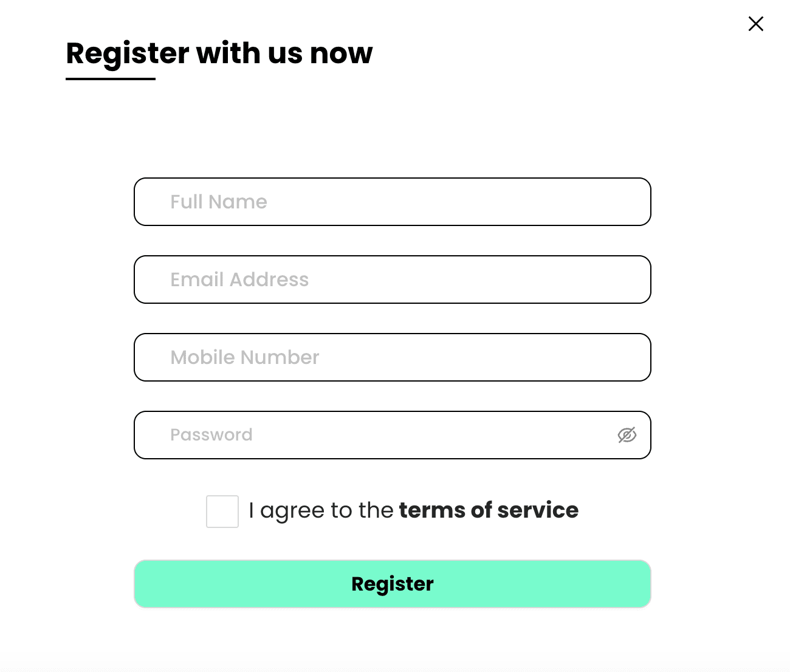Screen dimensions: 790x672
Task: Click the Mobile Number placeholder text
Action: [245, 357]
